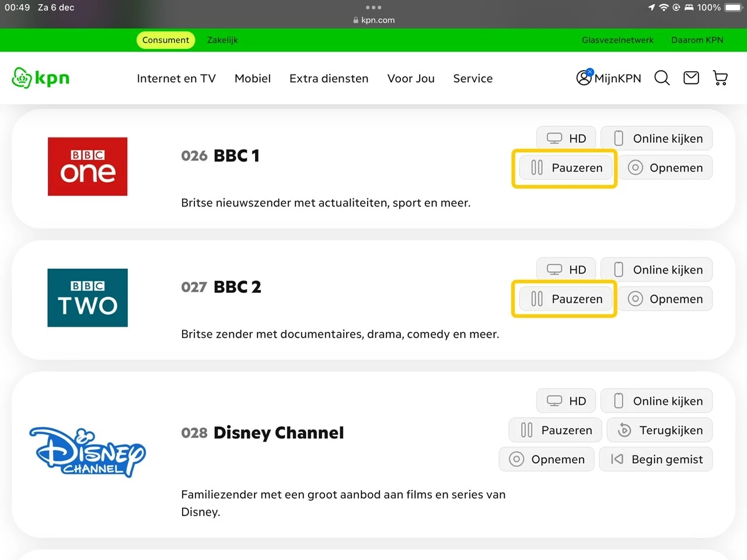
Task: Tap the kpn.com address bar
Action: coord(373,20)
